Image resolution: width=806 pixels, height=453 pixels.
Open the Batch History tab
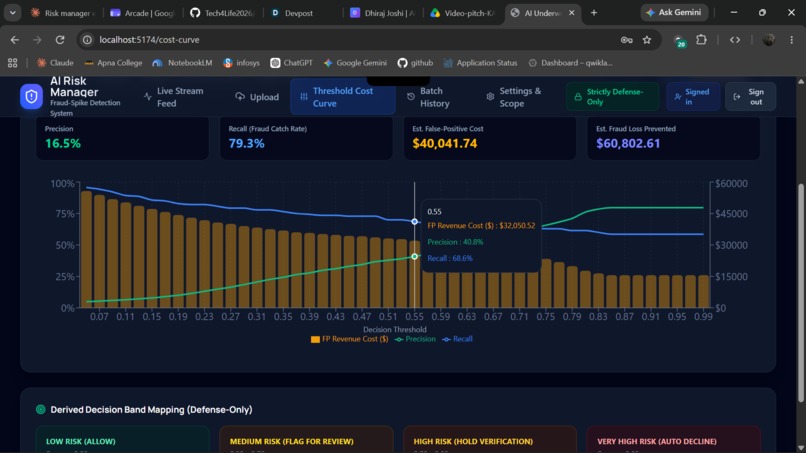pyautogui.click(x=428, y=97)
